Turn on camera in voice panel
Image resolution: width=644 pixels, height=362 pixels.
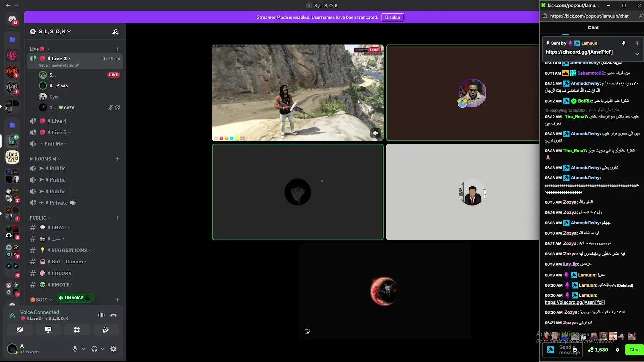[x=20, y=330]
